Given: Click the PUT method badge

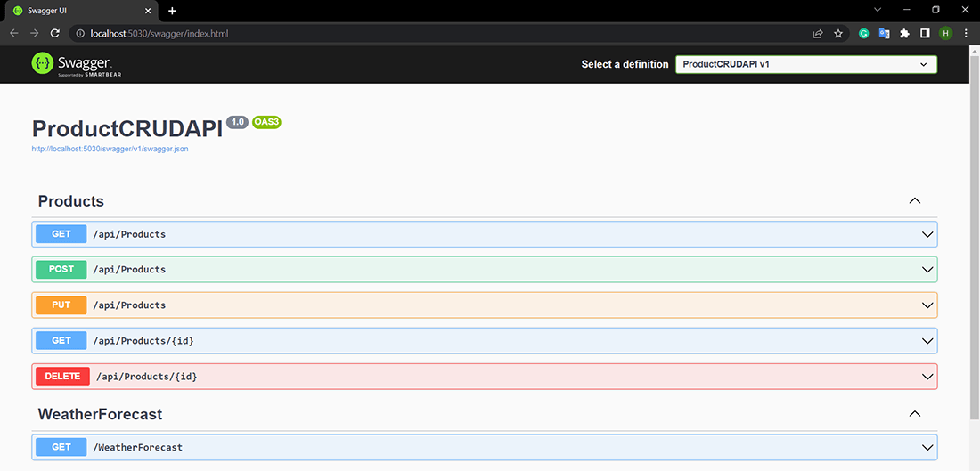Looking at the screenshot, I should click(x=61, y=305).
